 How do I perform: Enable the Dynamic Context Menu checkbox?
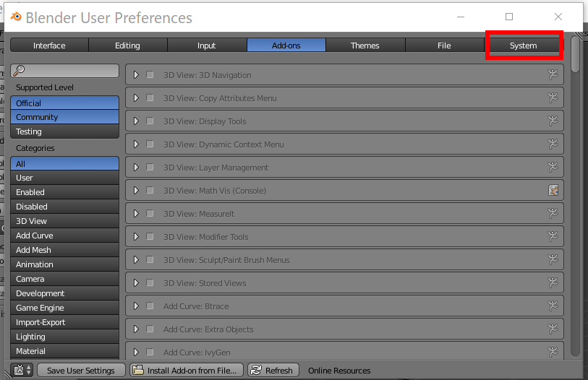tap(150, 144)
